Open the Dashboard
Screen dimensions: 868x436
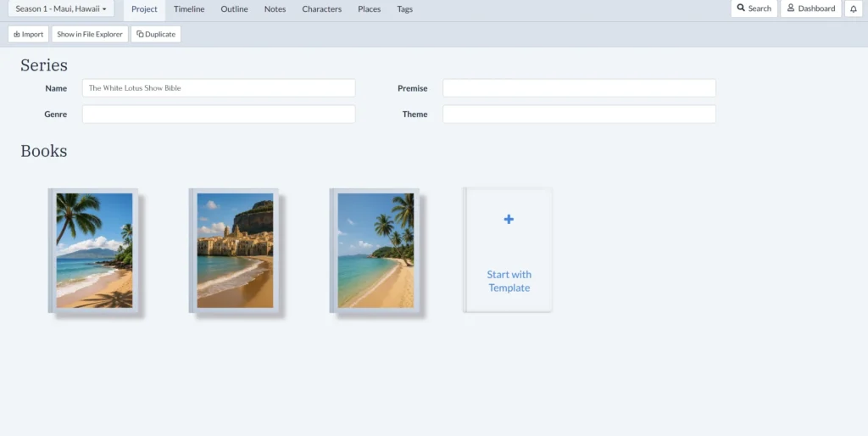pos(811,8)
